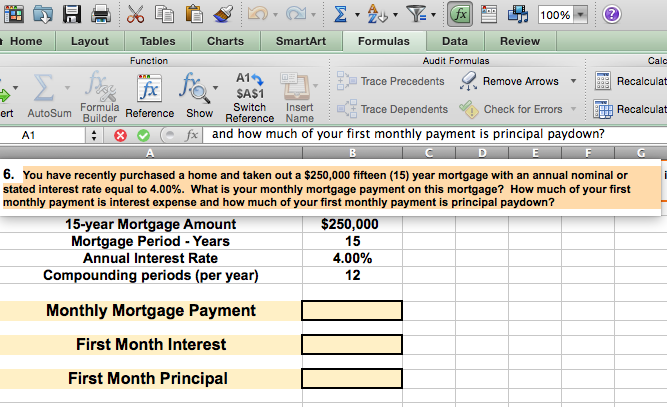The width and height of the screenshot is (667, 407).
Task: Click Switch Reference button
Action: point(250,97)
